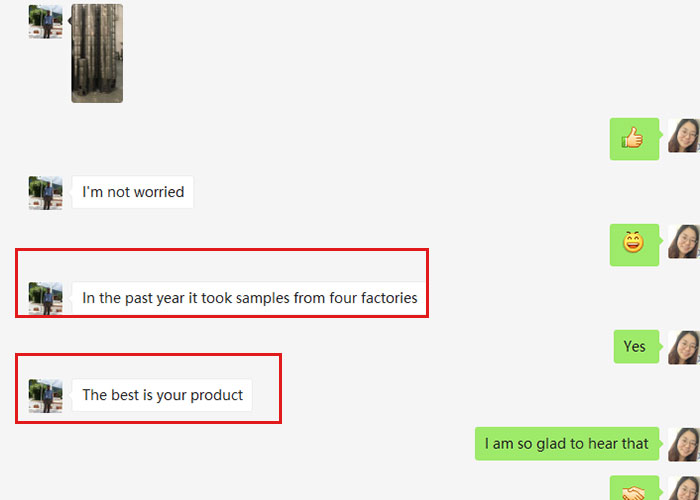
Task: Click the avatar beside "I'm not worried"
Action: [45, 192]
